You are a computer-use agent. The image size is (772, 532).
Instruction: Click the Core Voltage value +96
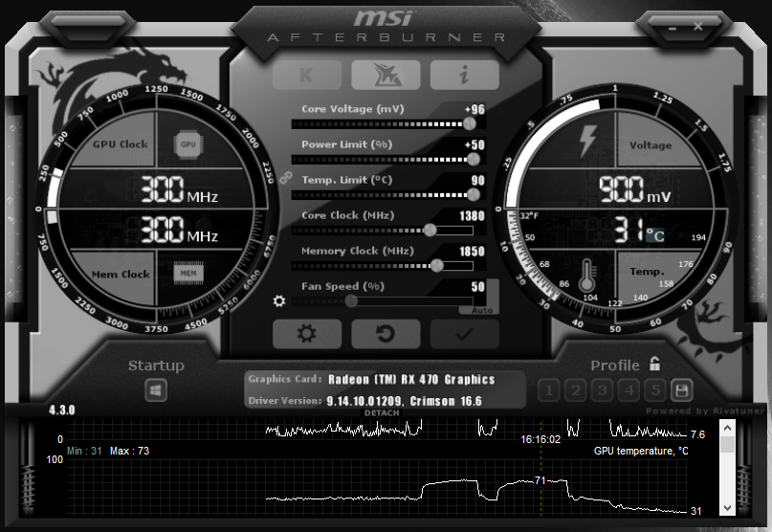[x=474, y=109]
